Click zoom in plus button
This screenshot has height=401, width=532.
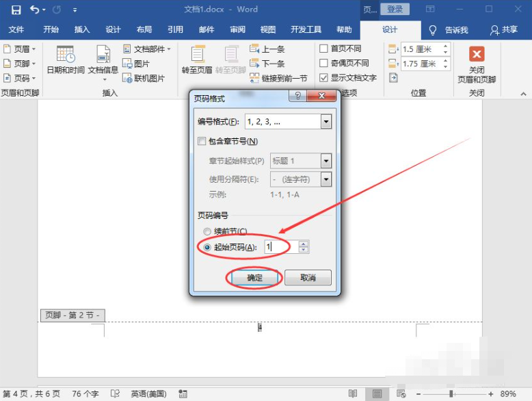pyautogui.click(x=490, y=394)
